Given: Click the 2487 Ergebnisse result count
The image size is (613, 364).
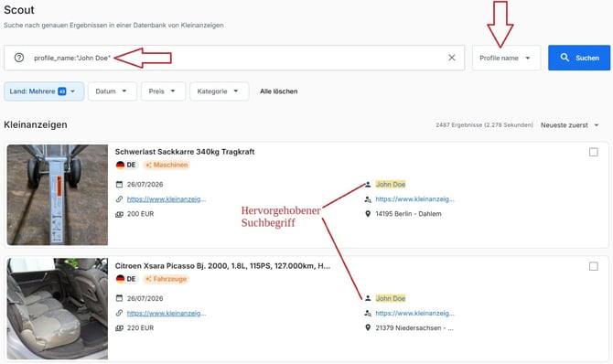Looking at the screenshot, I should [x=484, y=125].
